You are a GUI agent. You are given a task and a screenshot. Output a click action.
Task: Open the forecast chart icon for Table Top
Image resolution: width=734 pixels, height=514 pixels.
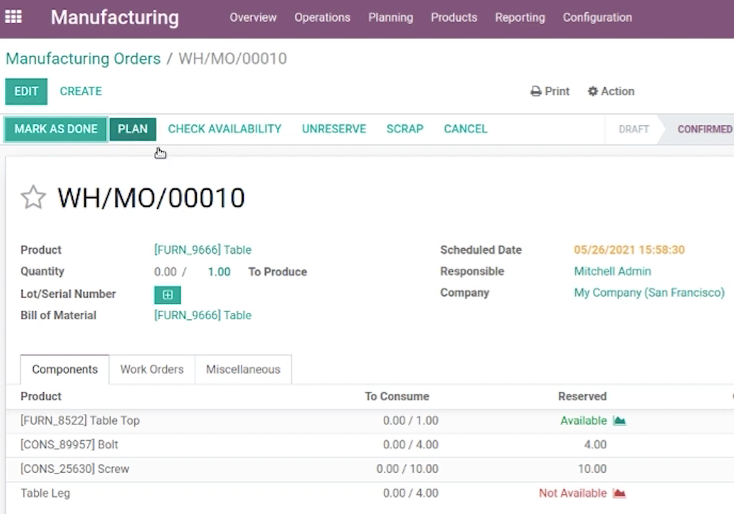(619, 420)
